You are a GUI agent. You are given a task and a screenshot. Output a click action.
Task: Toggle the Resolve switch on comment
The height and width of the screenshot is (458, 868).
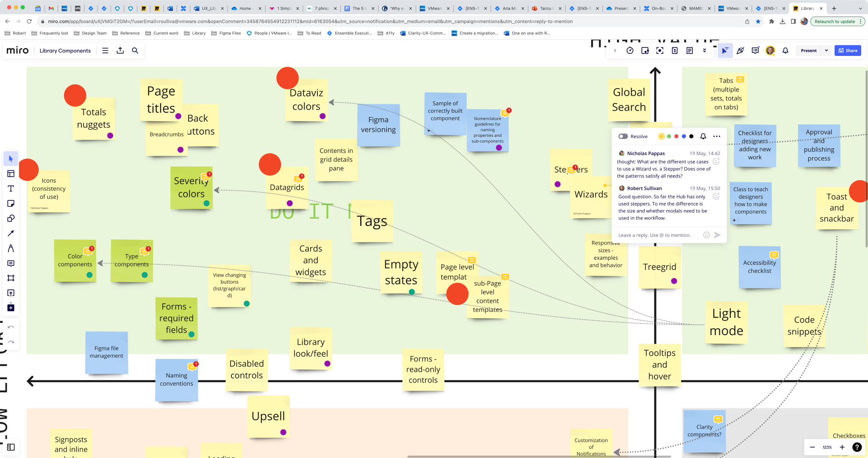click(623, 136)
